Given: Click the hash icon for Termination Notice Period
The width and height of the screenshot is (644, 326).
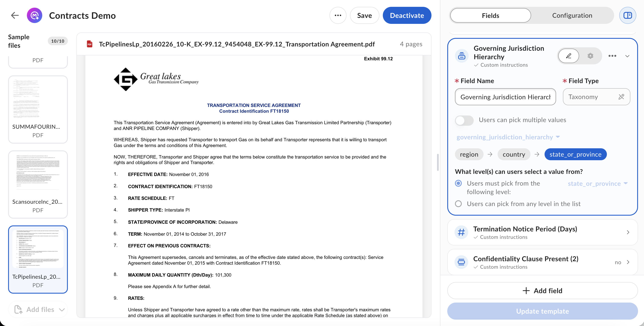Looking at the screenshot, I should click(461, 232).
